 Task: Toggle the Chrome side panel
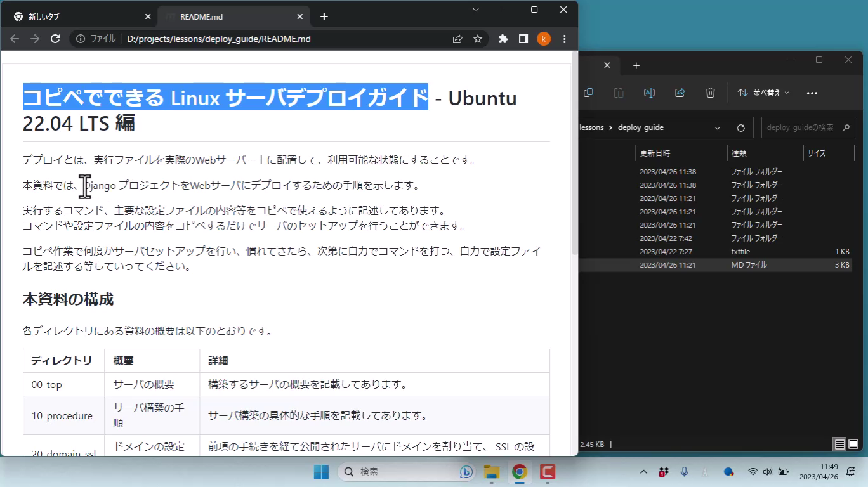click(x=523, y=39)
